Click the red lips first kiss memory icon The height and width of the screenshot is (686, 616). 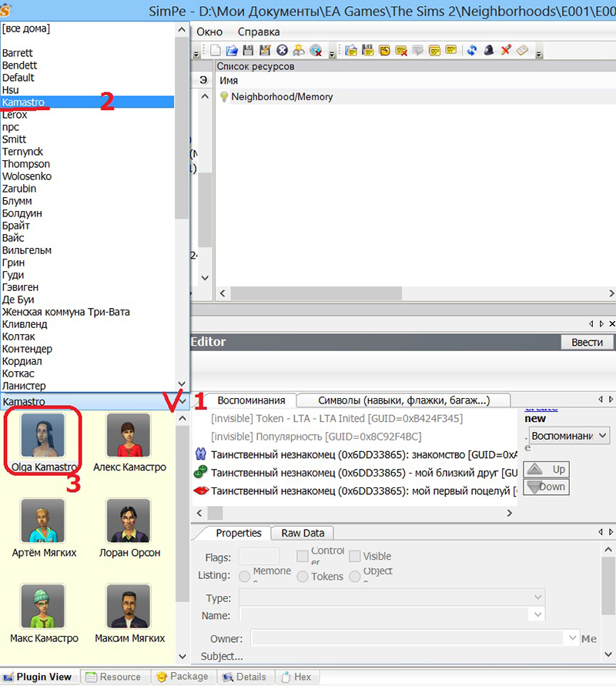pos(201,491)
